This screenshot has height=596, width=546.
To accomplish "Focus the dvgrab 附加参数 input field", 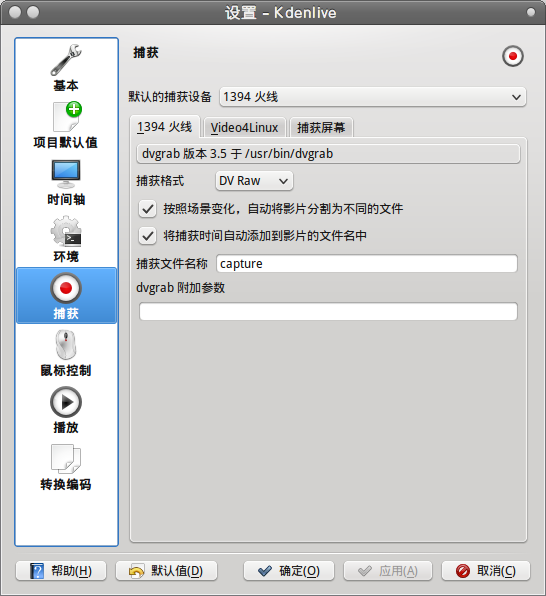I will (328, 312).
